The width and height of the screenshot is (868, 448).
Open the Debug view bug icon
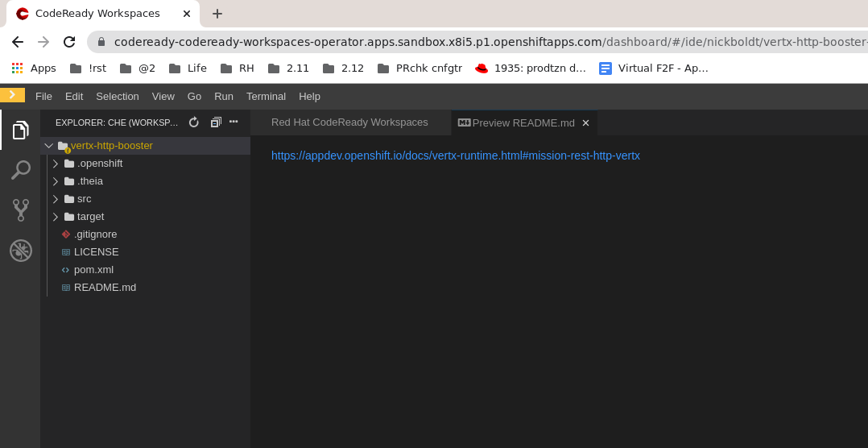coord(20,251)
